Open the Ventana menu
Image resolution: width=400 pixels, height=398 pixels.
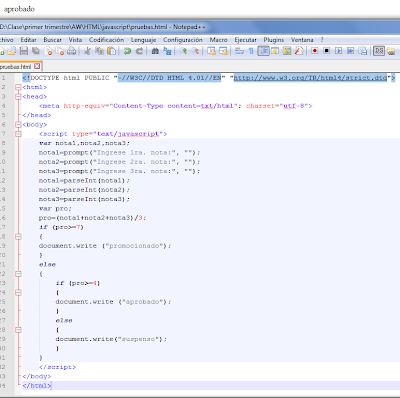pyautogui.click(x=302, y=40)
